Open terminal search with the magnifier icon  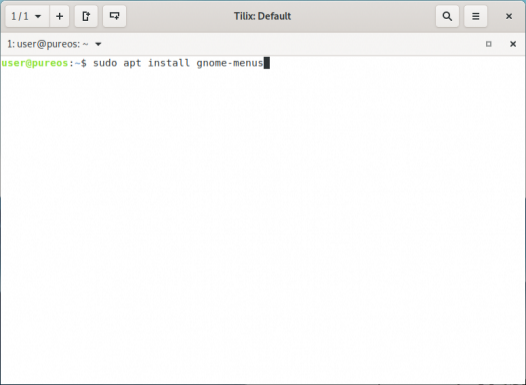click(447, 16)
